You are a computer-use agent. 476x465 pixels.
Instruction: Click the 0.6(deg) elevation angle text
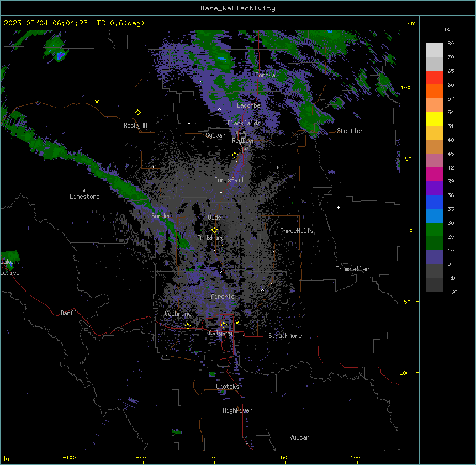(x=127, y=23)
